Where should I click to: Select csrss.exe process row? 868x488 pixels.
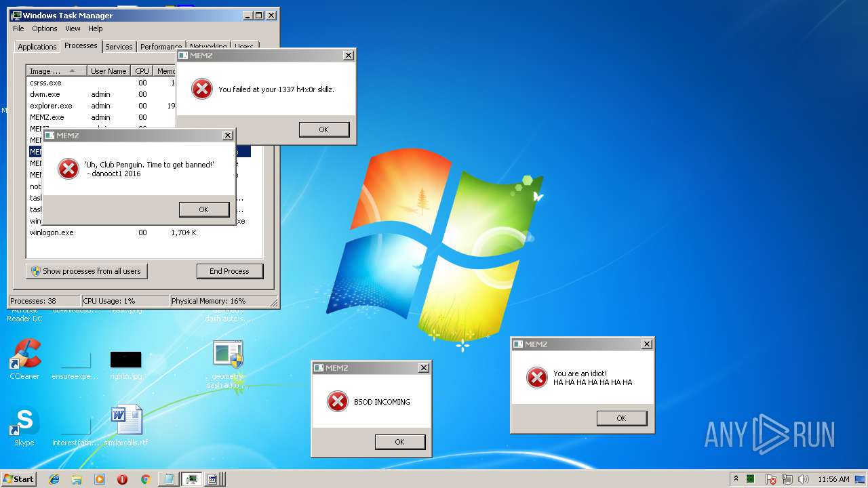(102, 83)
